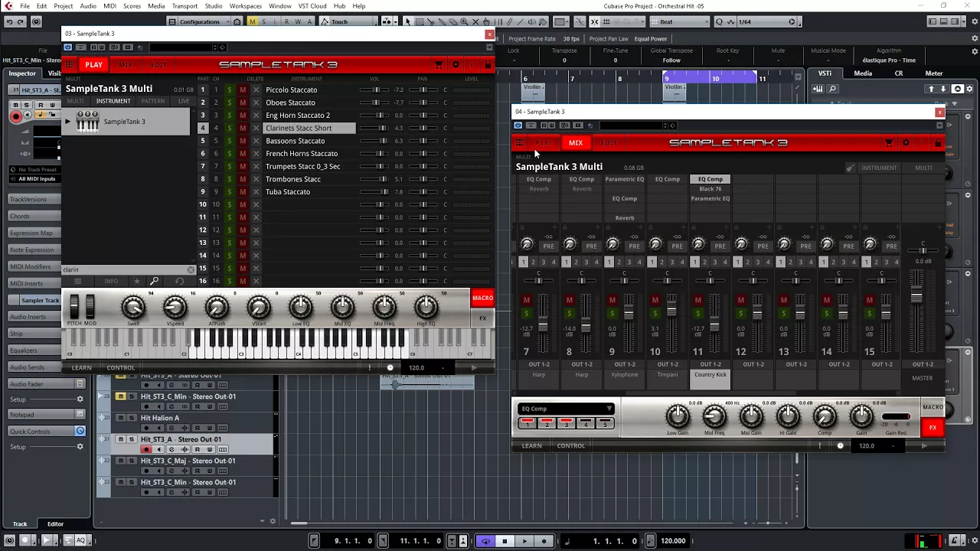Click the Stop transport button
Image resolution: width=980 pixels, height=551 pixels.
(505, 541)
